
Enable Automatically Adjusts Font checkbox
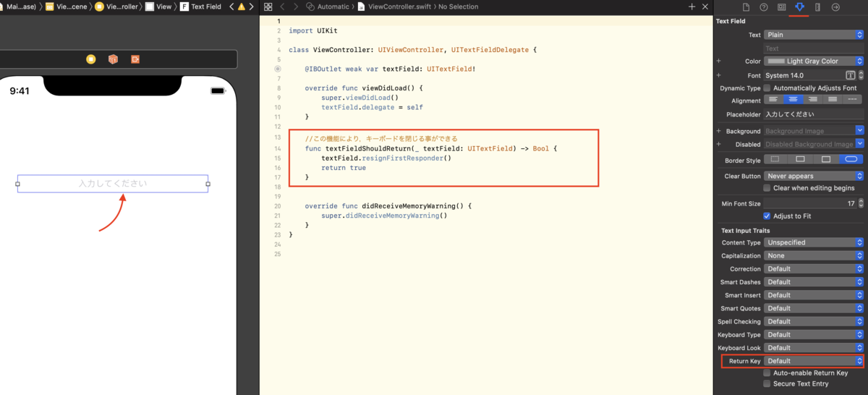click(767, 88)
